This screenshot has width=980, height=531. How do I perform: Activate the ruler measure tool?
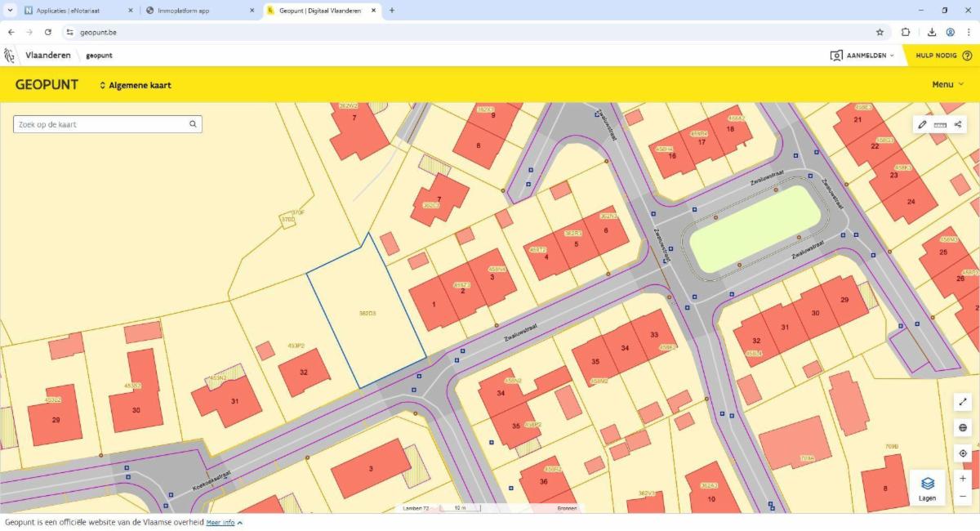click(940, 125)
